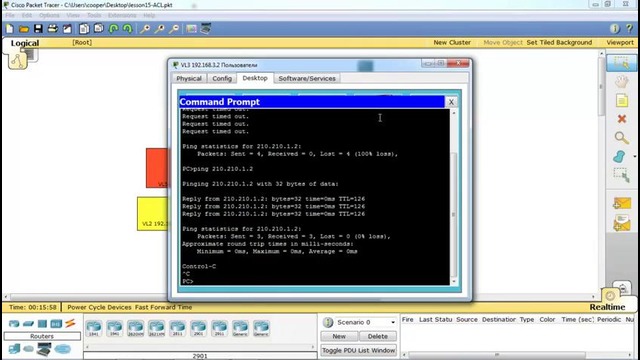Click the scenario New button

point(339,336)
